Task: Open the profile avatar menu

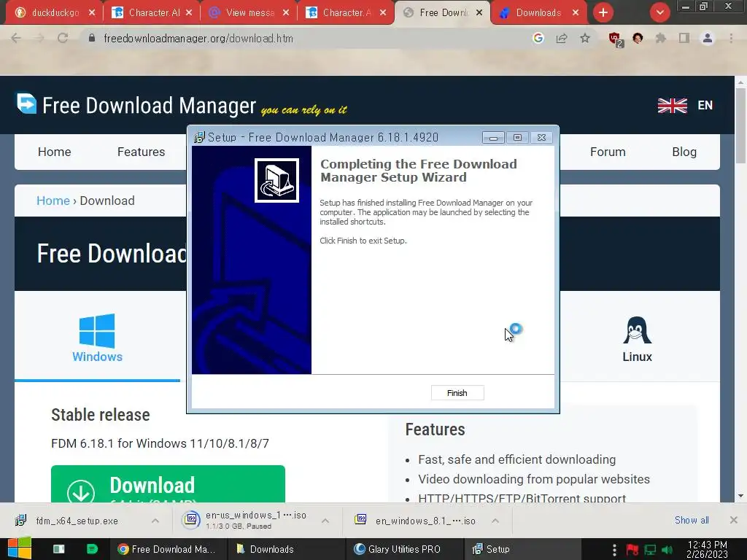Action: 708,39
